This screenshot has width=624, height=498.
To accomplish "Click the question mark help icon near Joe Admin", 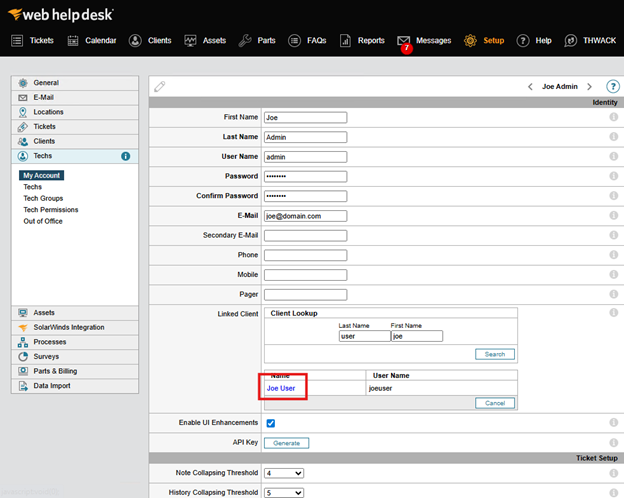I will (x=612, y=87).
